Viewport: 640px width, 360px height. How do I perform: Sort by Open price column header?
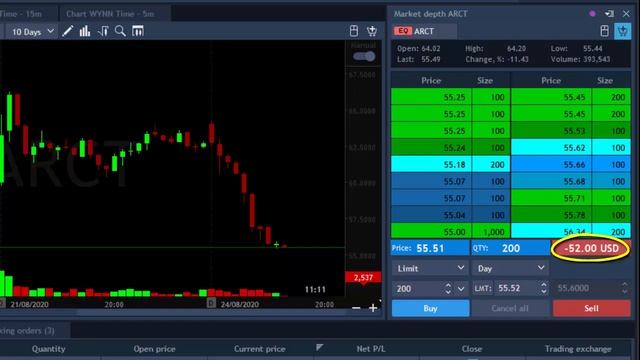click(154, 349)
